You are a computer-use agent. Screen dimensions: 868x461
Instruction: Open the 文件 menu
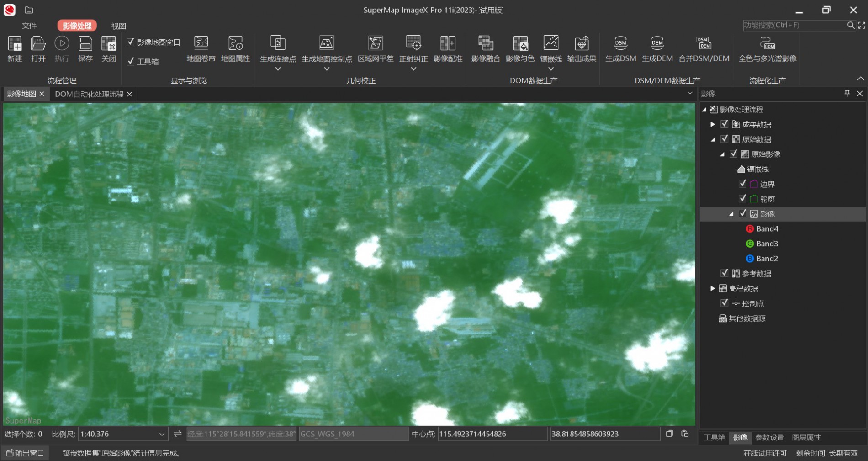coord(29,26)
